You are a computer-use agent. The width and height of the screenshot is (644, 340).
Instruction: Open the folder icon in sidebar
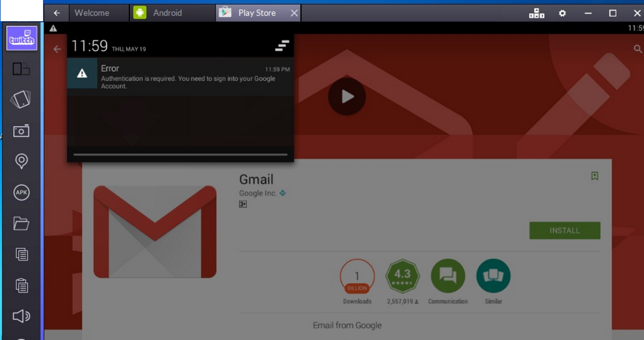point(21,223)
